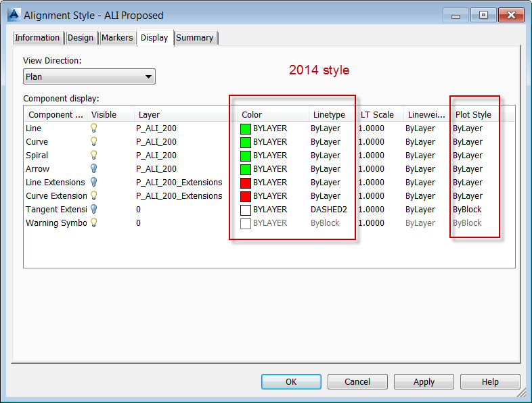Click P_ALI_200_Extensions layer for Line Extensions
The width and height of the screenshot is (532, 403).
(179, 183)
